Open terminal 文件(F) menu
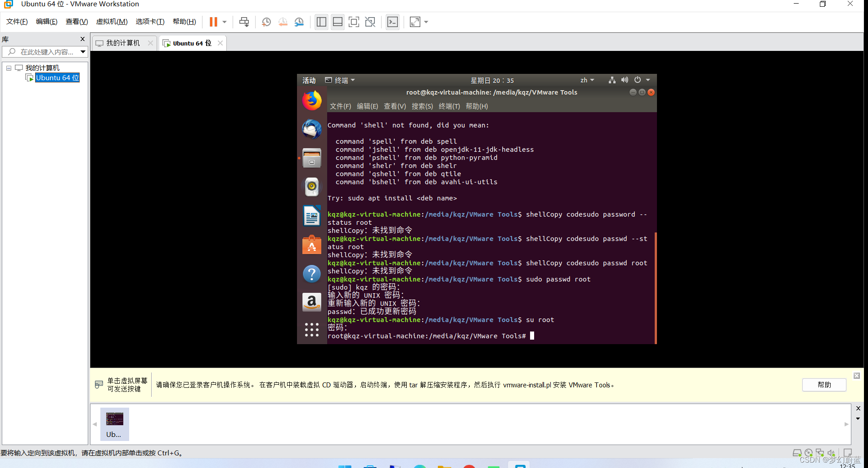 tap(340, 106)
